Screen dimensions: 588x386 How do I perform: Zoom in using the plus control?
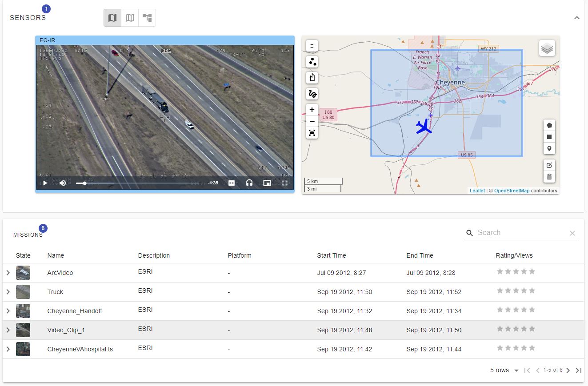click(x=312, y=109)
